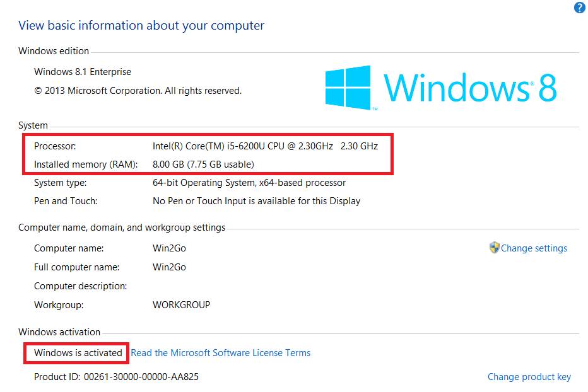588x392 pixels.
Task: Select the Windows 8.1 Enterprise text
Action: (x=83, y=72)
